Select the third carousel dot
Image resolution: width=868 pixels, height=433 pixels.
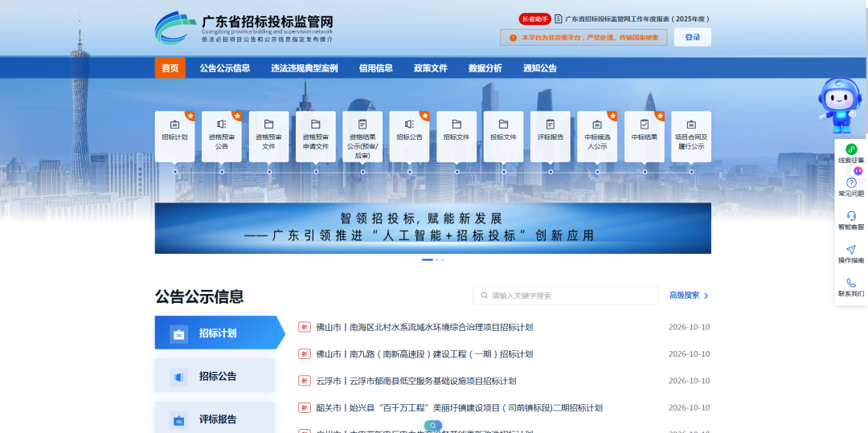[443, 259]
